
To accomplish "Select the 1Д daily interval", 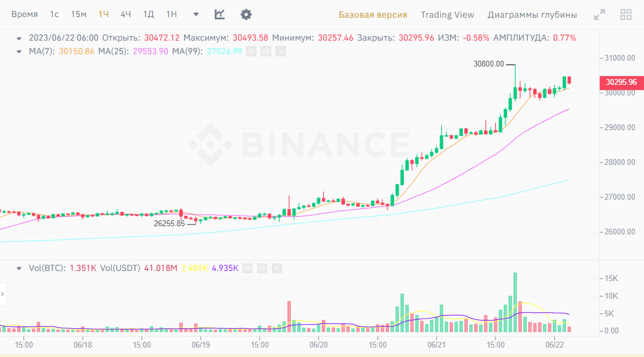I will tap(149, 14).
